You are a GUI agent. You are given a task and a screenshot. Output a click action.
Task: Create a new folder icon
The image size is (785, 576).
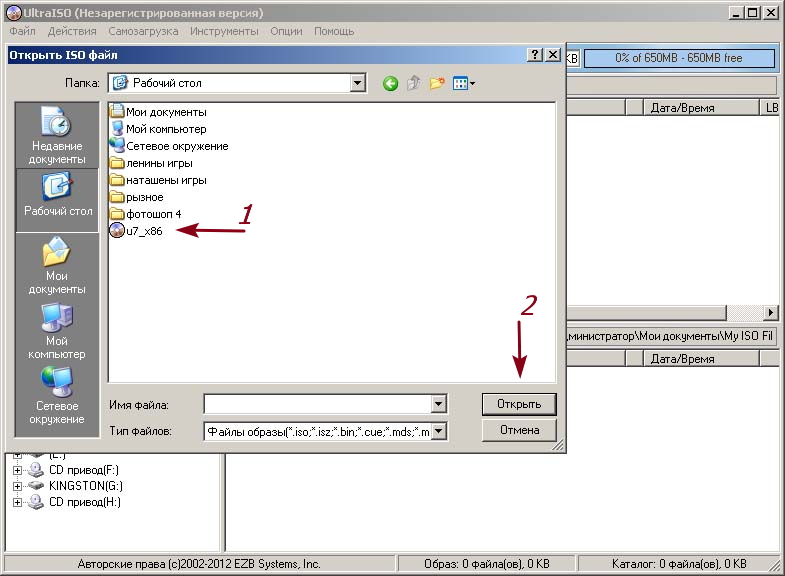[437, 83]
